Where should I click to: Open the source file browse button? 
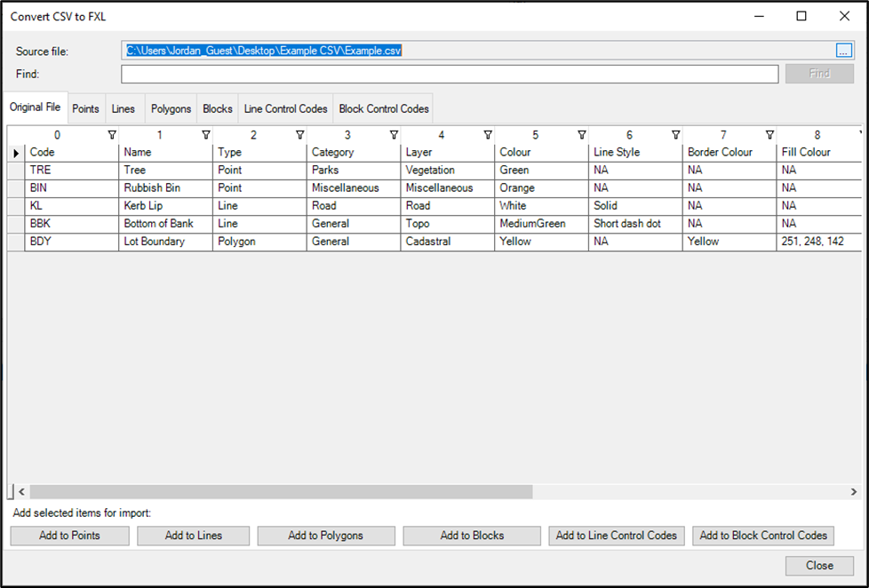[842, 51]
